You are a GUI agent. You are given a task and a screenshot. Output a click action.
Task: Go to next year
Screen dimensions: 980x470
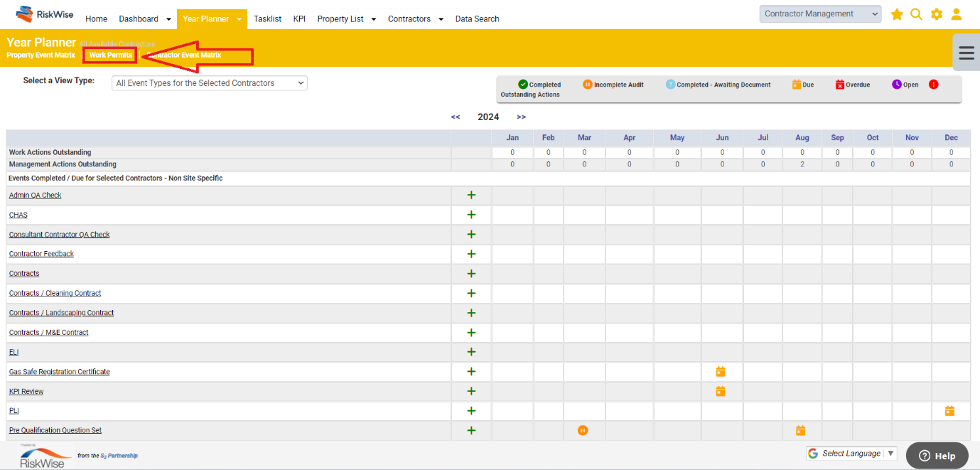click(x=522, y=117)
